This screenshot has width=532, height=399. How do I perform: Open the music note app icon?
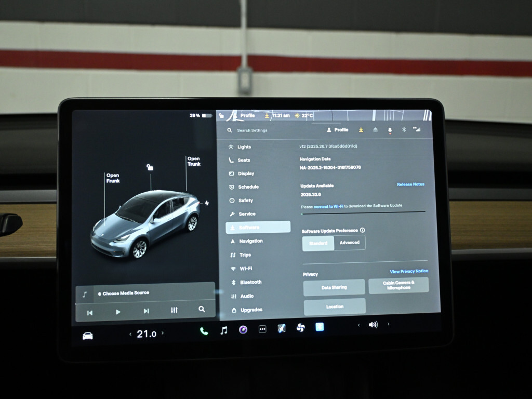tap(223, 330)
